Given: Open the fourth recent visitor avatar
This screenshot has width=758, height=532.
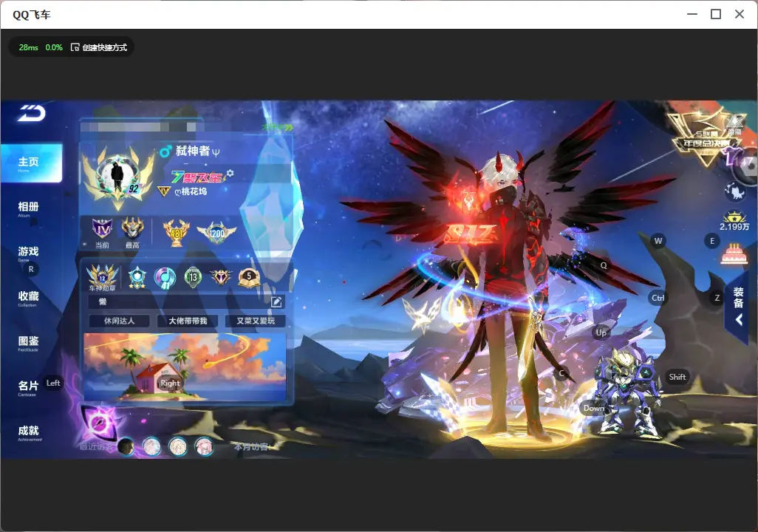Looking at the screenshot, I should pos(204,446).
